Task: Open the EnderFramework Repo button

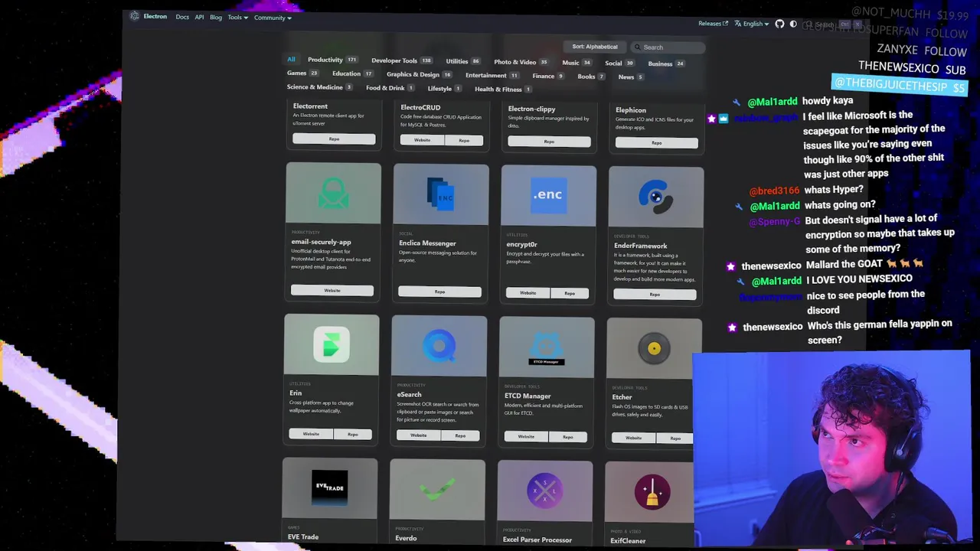Action: click(655, 294)
